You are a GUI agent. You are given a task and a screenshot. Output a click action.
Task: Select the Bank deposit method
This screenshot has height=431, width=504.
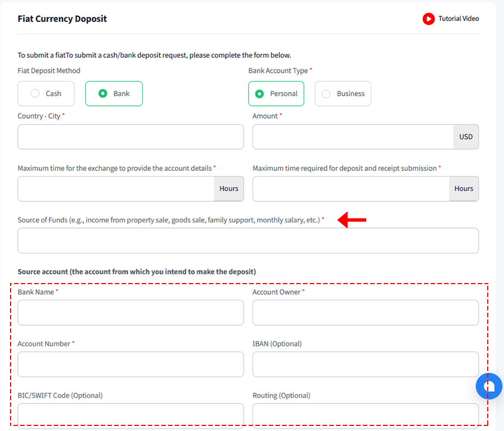114,94
